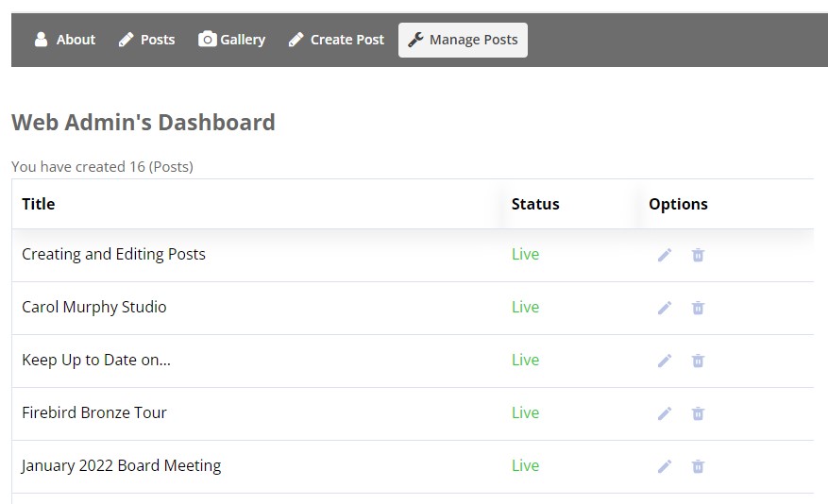This screenshot has height=504, width=828.
Task: Click the Status column header
Action: [x=535, y=204]
